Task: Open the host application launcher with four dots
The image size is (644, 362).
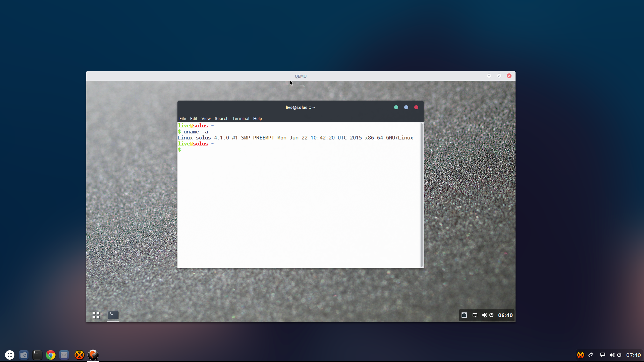Action: (10, 355)
